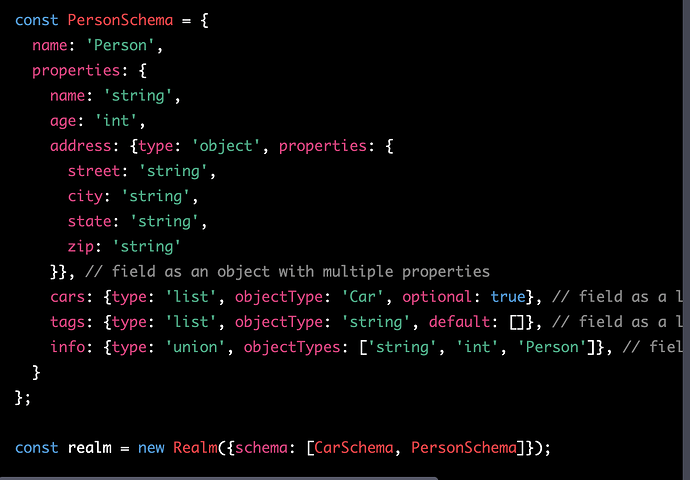The height and width of the screenshot is (480, 690).
Task: Click the cars property key
Action: pyautogui.click(x=67, y=296)
